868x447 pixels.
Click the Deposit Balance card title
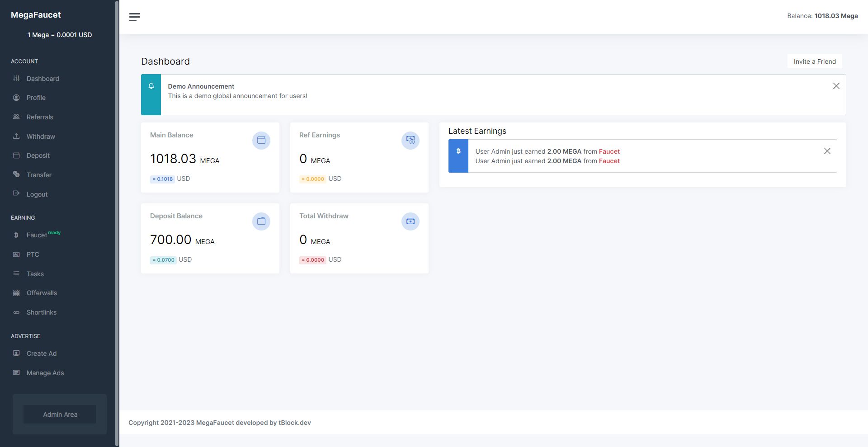(176, 216)
